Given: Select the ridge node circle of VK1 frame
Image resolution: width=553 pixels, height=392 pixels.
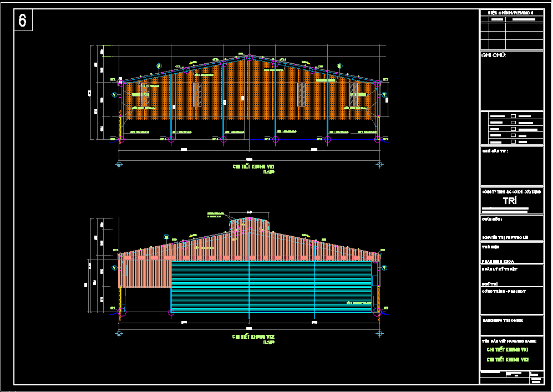Looking at the screenshot, I should (250, 58).
